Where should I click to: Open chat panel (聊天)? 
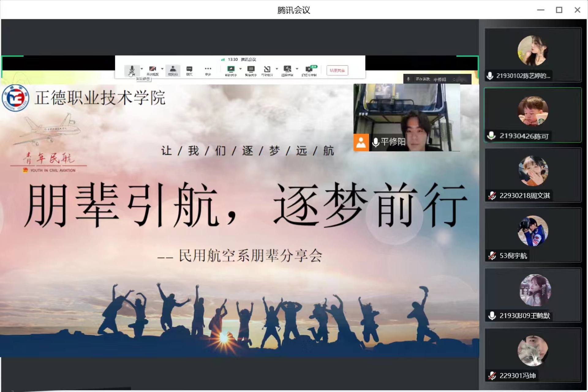point(189,70)
